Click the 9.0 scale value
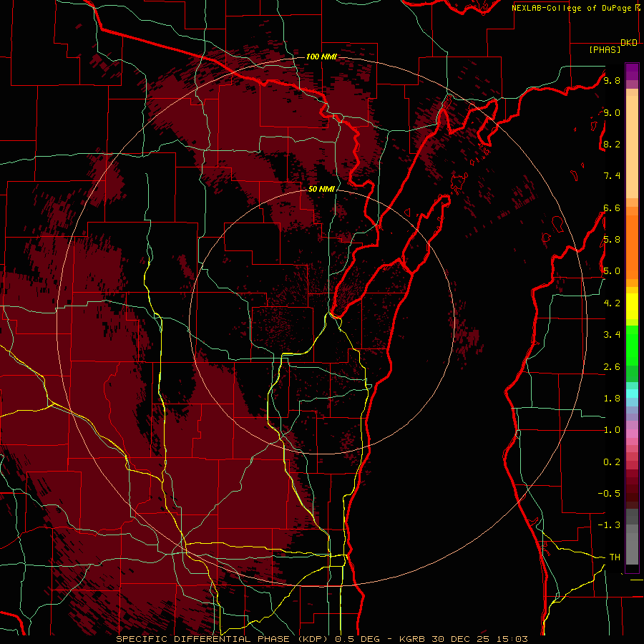Screen dimensions: 644x644 pyautogui.click(x=612, y=112)
